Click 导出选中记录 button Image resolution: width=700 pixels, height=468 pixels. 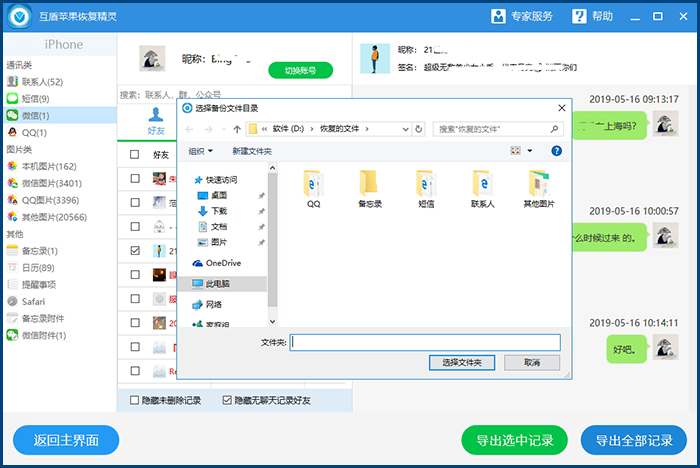pos(514,440)
